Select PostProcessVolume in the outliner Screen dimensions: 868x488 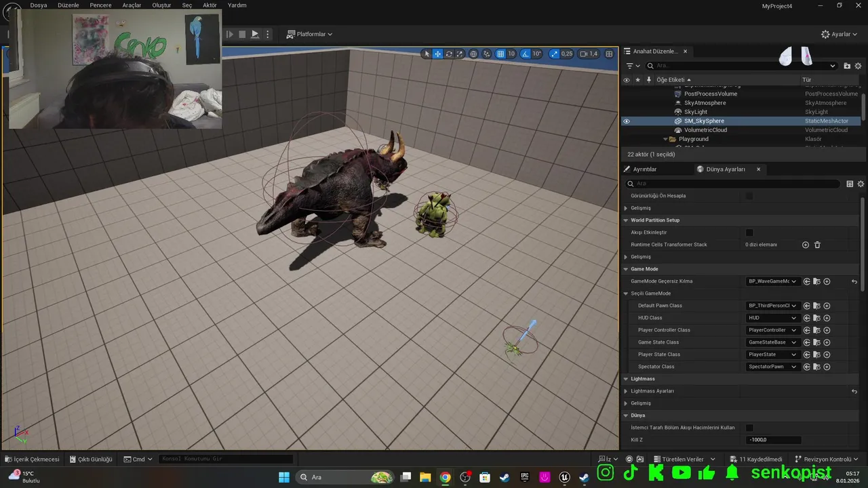710,94
